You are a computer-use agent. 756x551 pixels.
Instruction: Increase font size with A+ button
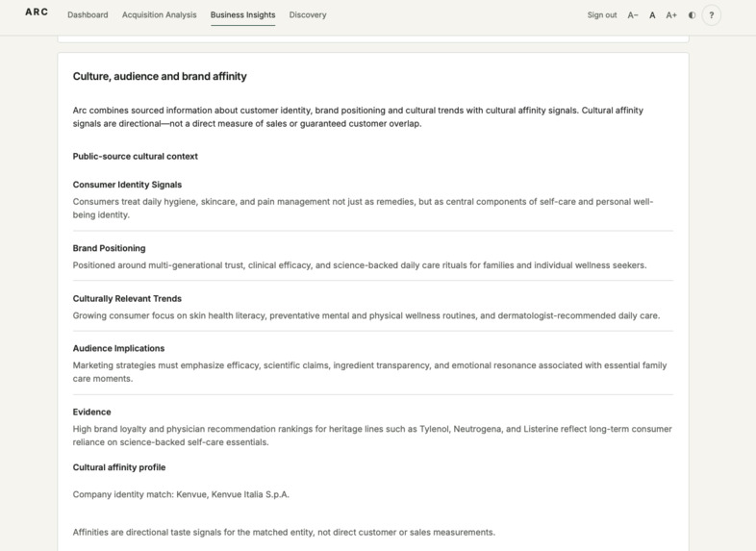point(671,15)
